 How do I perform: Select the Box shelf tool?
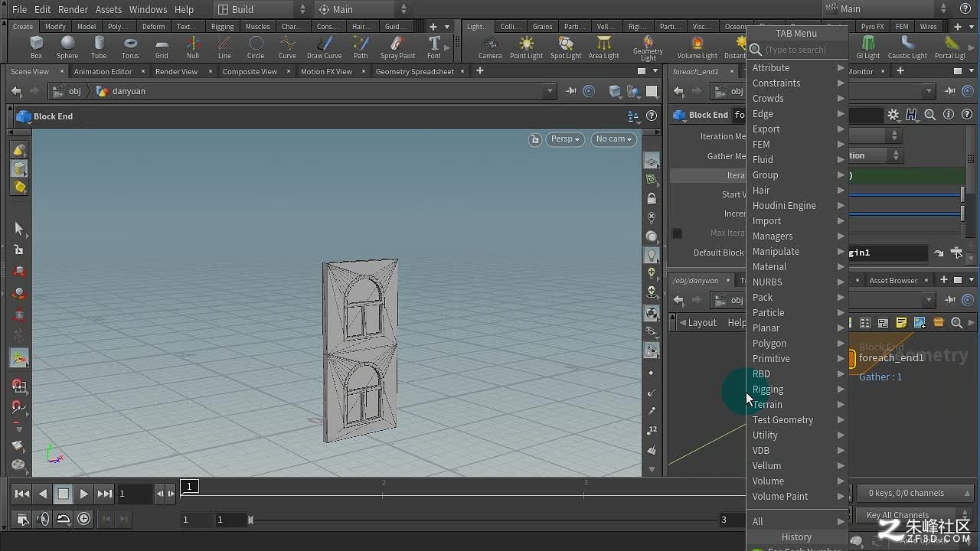coord(36,47)
